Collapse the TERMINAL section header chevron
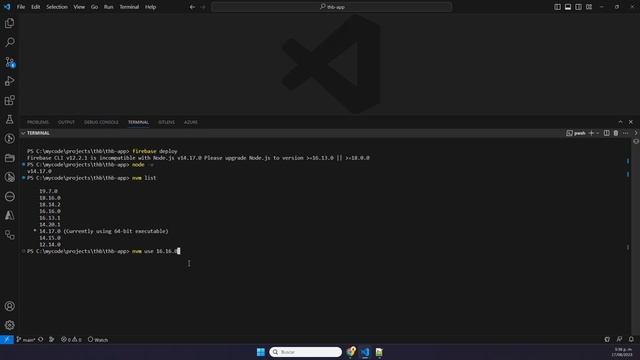 coord(23,133)
